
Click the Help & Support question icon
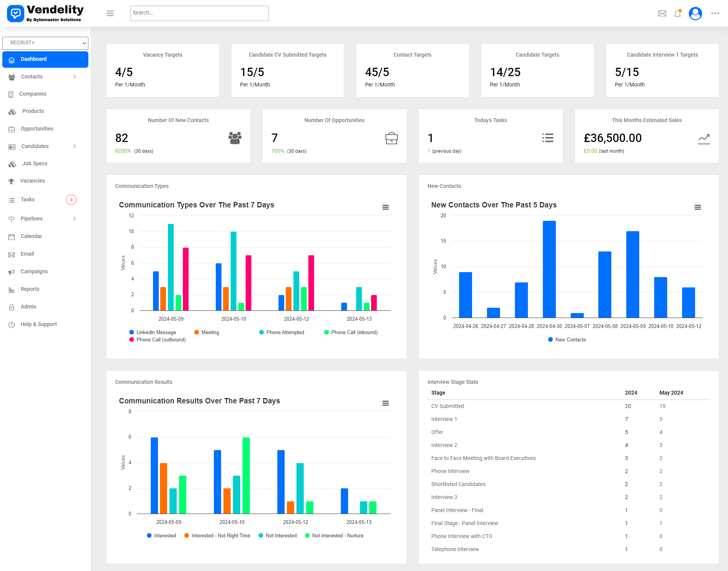12,325
